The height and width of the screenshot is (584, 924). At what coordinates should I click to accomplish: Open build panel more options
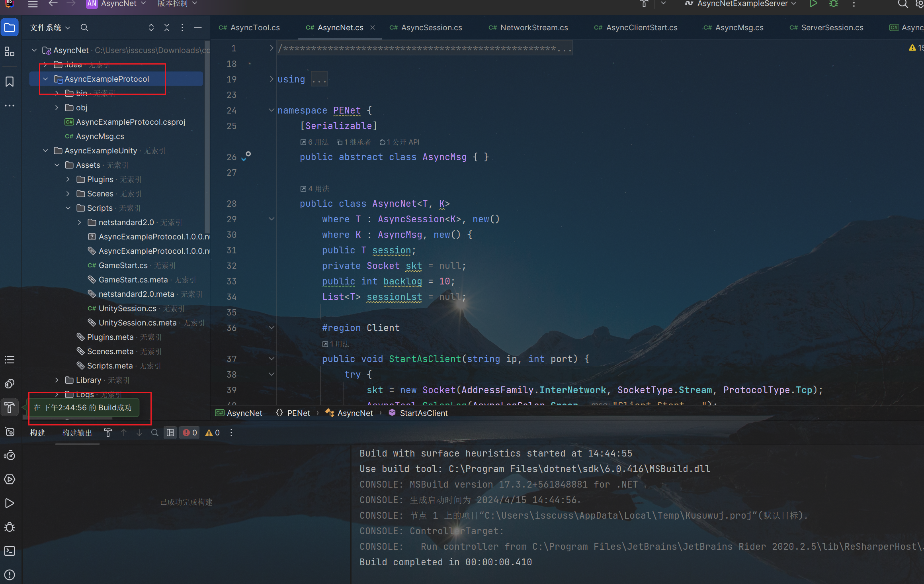(231, 433)
